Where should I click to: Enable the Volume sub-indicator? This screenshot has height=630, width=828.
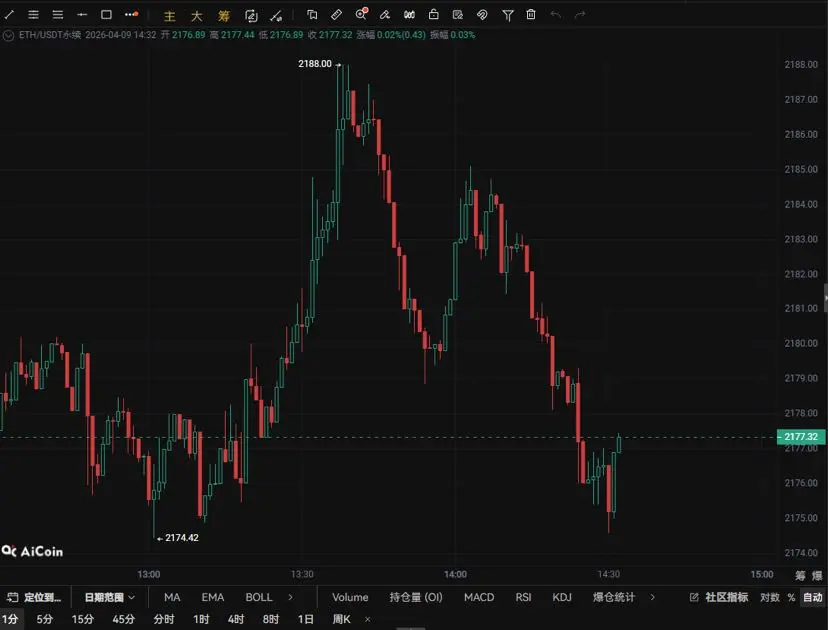[x=350, y=597]
